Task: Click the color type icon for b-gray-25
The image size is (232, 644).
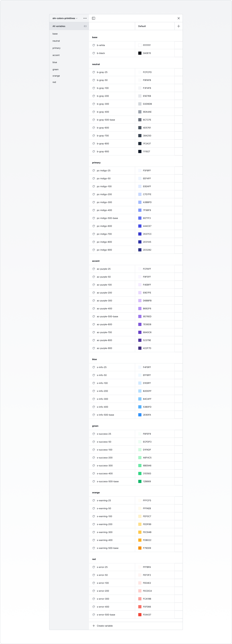Action: (94, 72)
